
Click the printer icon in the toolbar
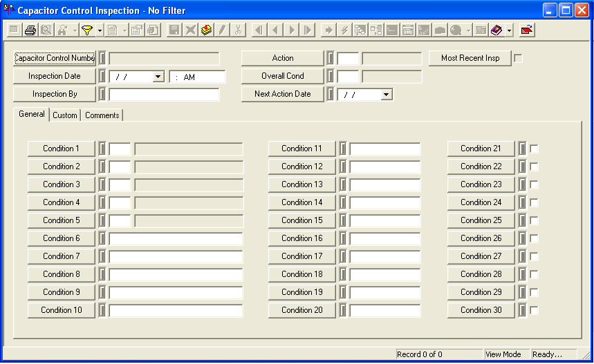[30, 30]
